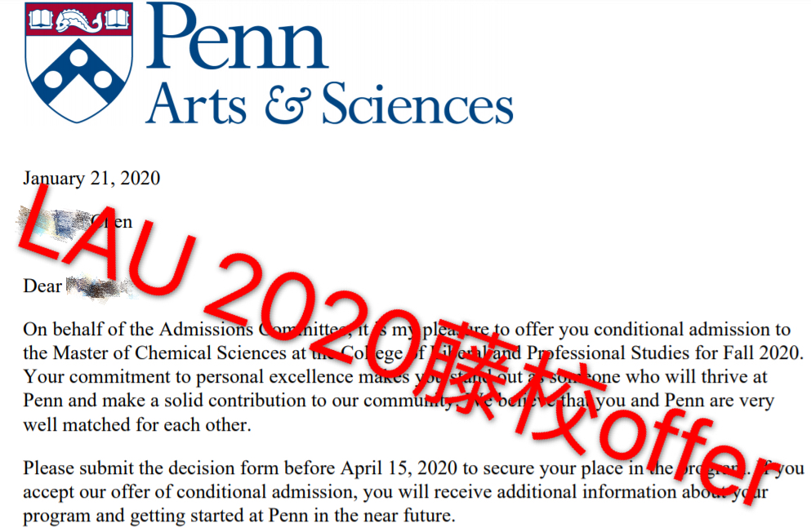The height and width of the screenshot is (532, 811).
Task: Click the blurred recipient name line
Action: tap(75, 222)
